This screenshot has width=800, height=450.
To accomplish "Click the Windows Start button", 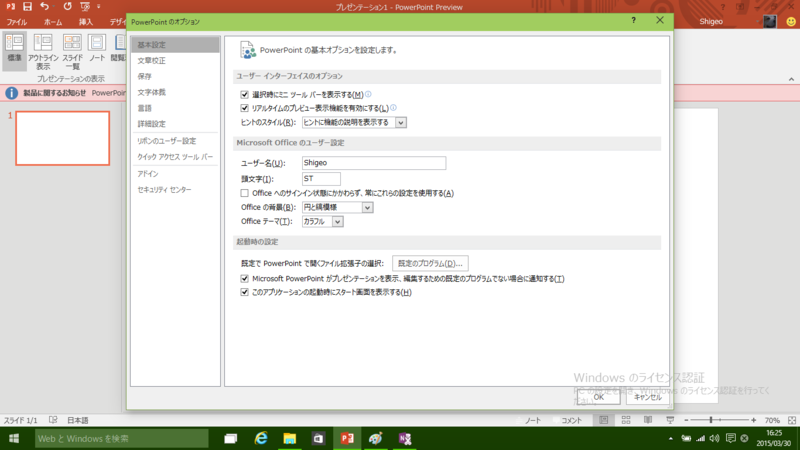I will click(14, 438).
